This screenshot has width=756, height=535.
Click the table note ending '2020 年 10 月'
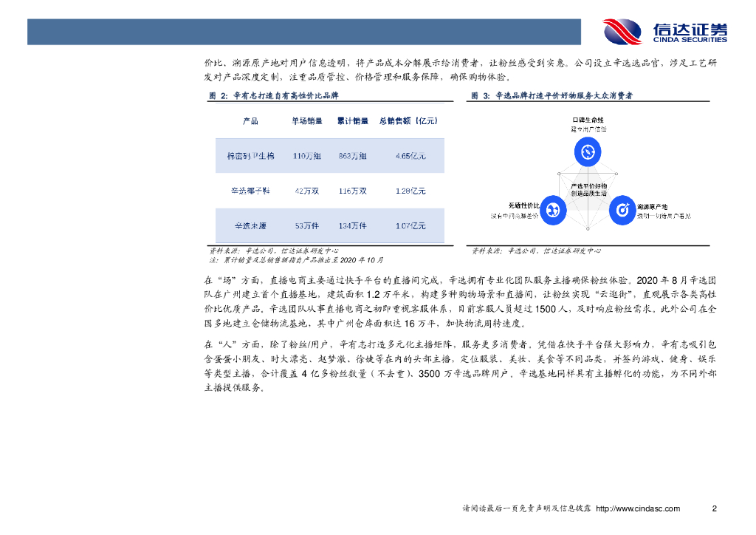point(296,260)
